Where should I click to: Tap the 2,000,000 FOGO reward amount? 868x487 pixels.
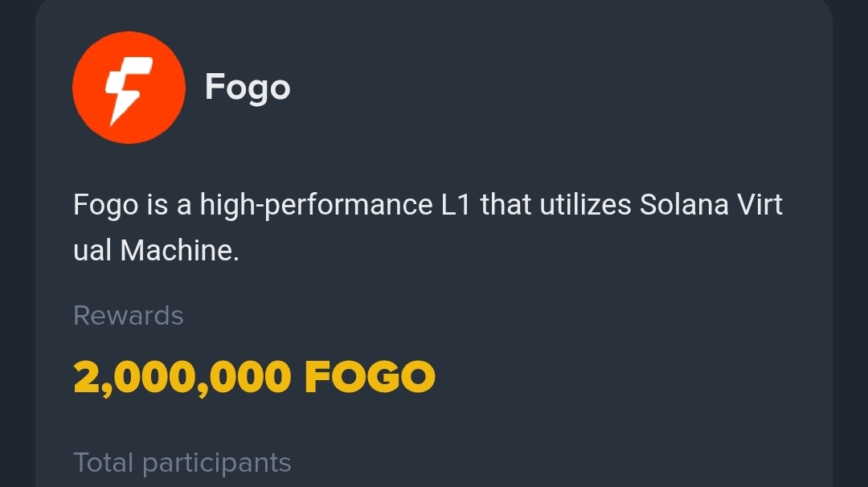tap(254, 377)
